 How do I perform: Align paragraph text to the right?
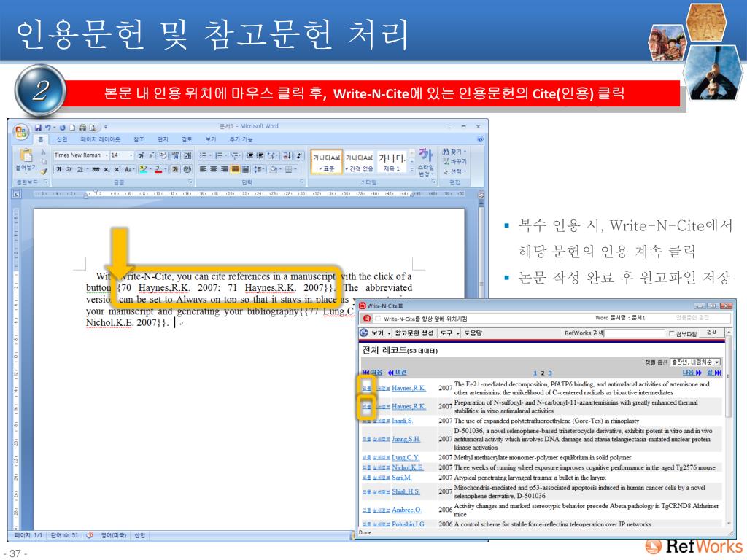[224, 169]
